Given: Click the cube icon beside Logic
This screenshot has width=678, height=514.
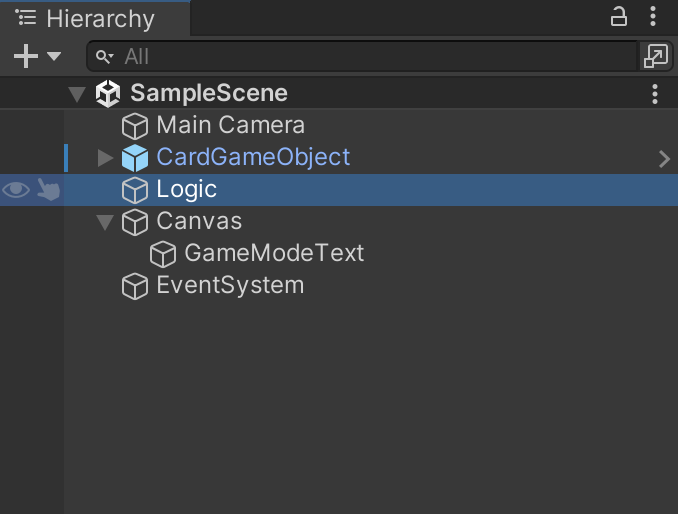Looking at the screenshot, I should [135, 190].
